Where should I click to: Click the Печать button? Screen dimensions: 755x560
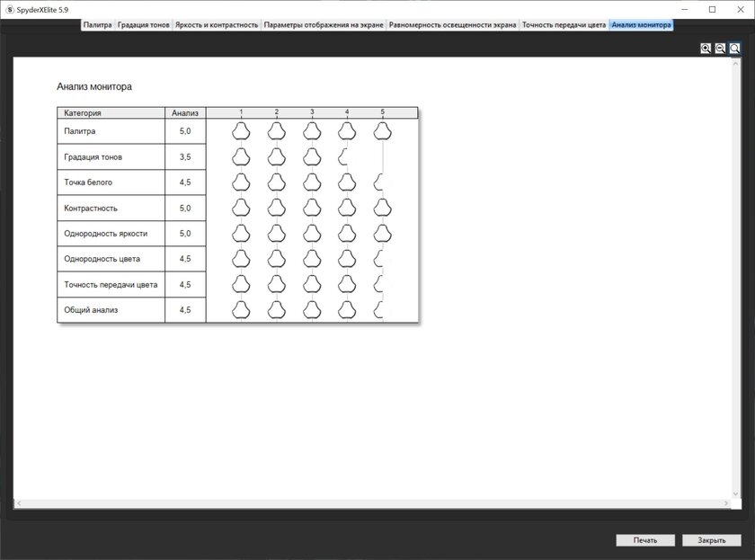[x=645, y=540]
